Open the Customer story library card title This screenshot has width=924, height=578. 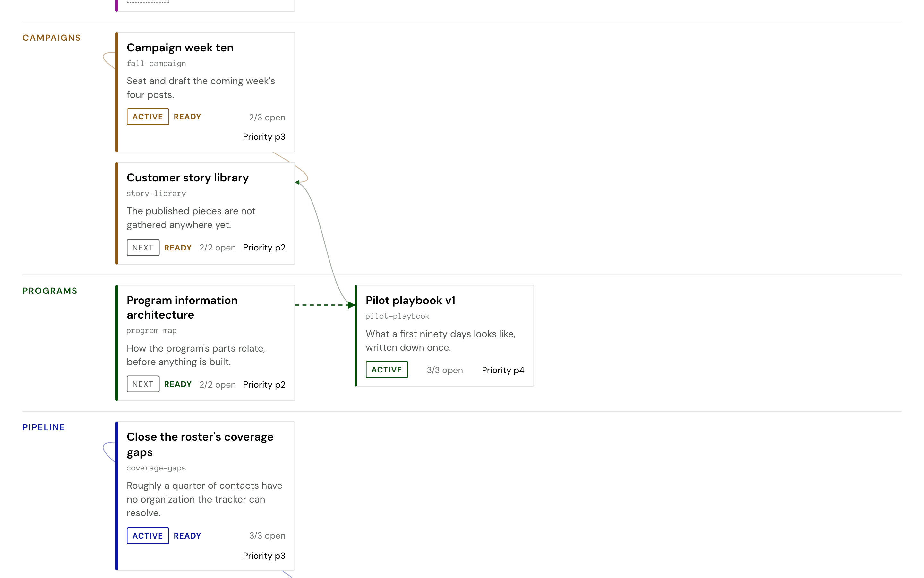[x=187, y=178]
